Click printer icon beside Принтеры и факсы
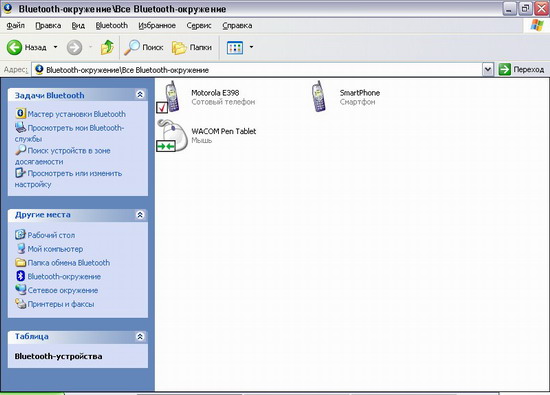The image size is (550, 395). click(x=20, y=303)
